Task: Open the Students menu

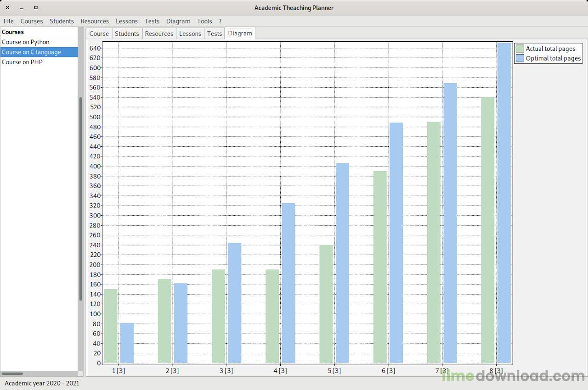Action: tap(62, 21)
